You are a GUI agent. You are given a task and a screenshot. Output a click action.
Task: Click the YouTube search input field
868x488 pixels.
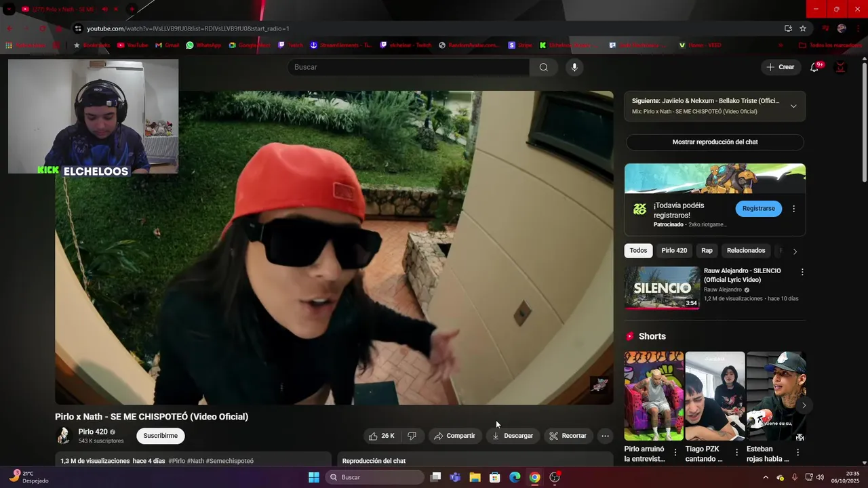[409, 67]
